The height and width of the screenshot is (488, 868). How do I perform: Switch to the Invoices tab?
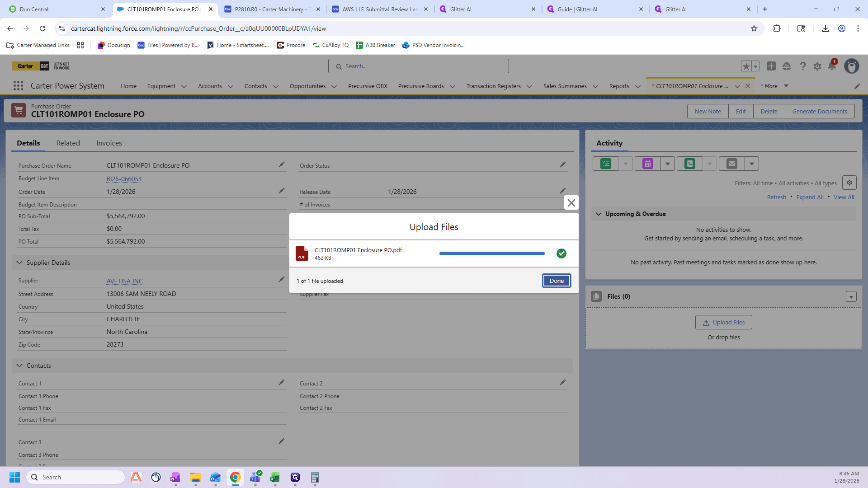click(109, 143)
